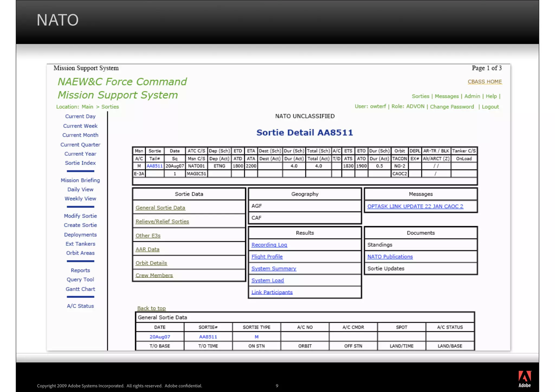
Task: Click the AA8511 sortie link in table
Action: (x=154, y=166)
